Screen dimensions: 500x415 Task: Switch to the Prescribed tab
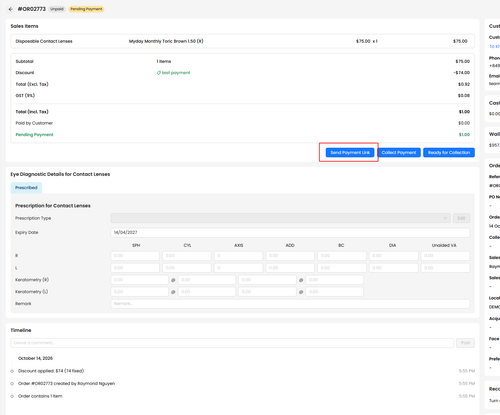pyautogui.click(x=26, y=188)
